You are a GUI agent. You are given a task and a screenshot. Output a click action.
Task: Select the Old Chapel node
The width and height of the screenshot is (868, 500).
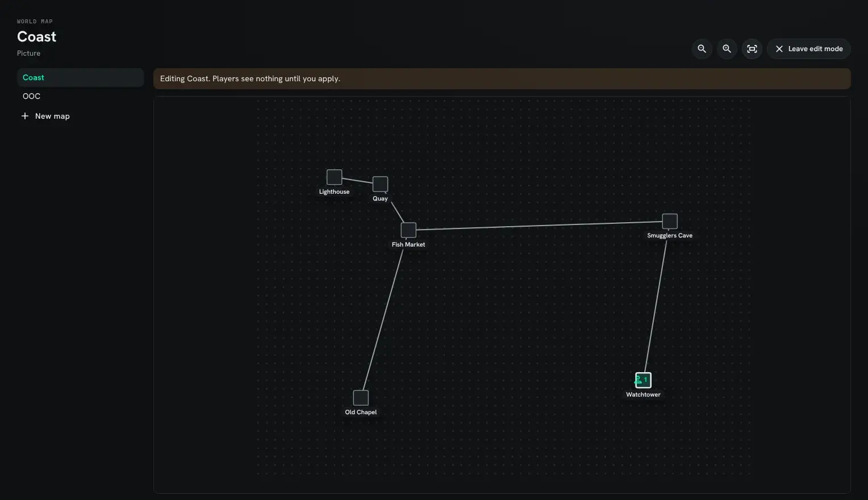361,398
